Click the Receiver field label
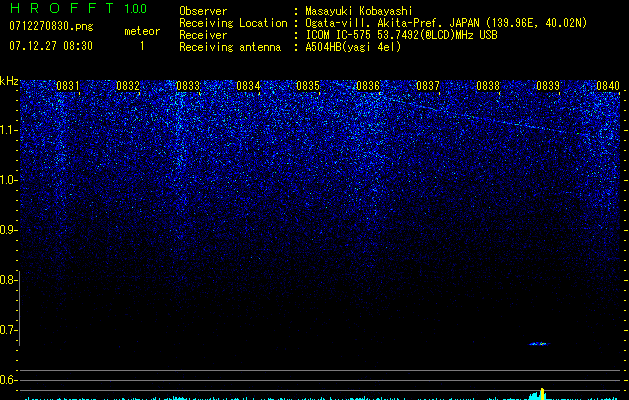Screen dimensions: 629x400 (x=203, y=35)
